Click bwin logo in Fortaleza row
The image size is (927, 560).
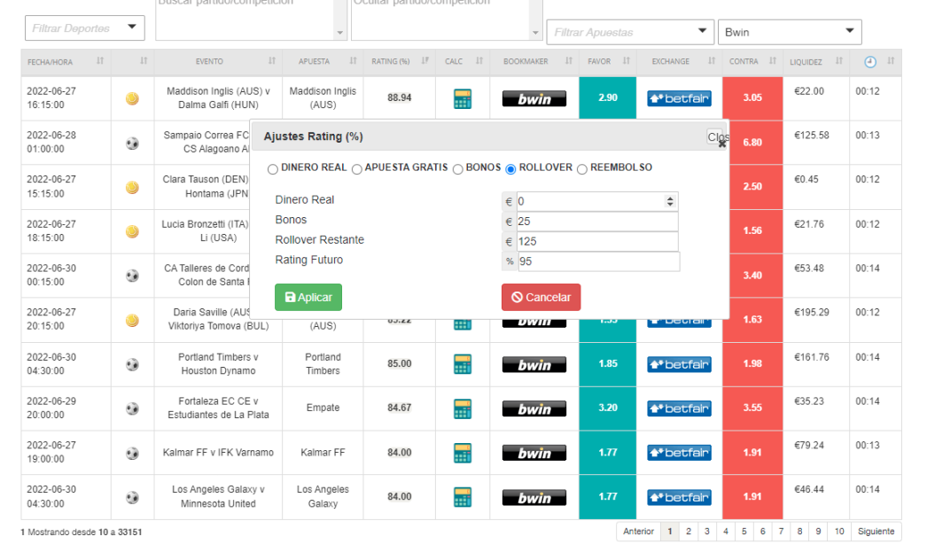(534, 408)
